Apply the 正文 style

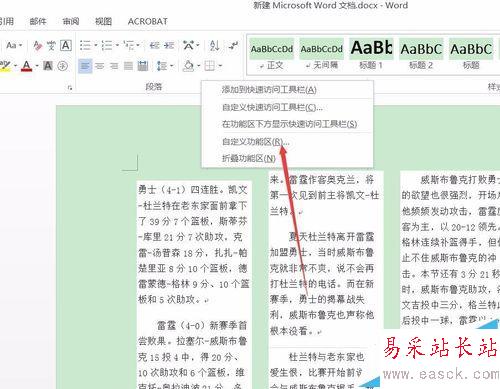click(272, 54)
